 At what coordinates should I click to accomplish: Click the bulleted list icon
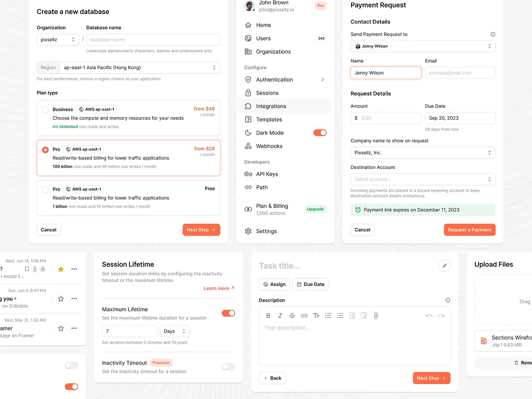[328, 315]
